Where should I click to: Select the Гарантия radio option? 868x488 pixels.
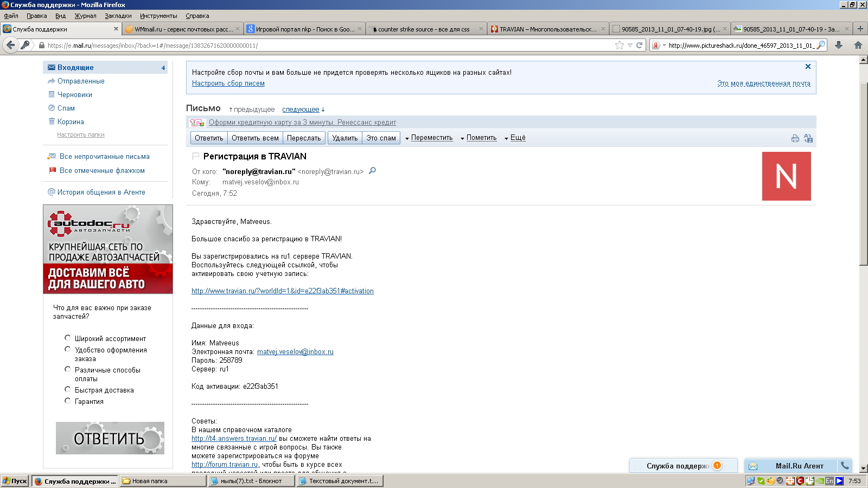coord(67,401)
